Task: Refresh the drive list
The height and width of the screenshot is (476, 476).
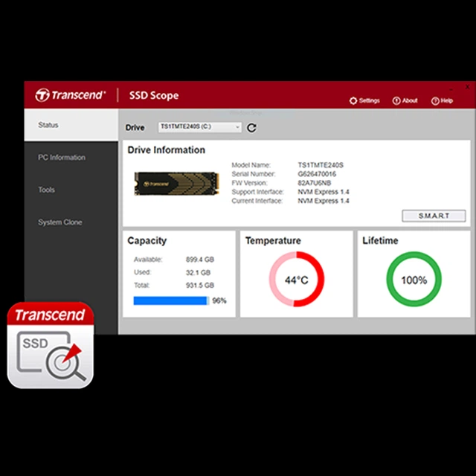Action: pos(251,128)
